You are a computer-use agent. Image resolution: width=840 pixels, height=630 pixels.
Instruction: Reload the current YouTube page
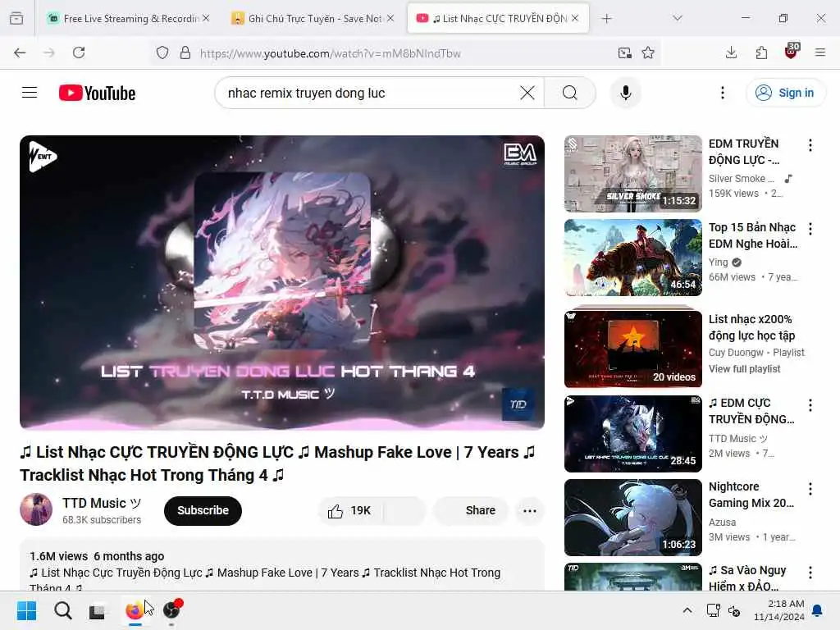79,52
